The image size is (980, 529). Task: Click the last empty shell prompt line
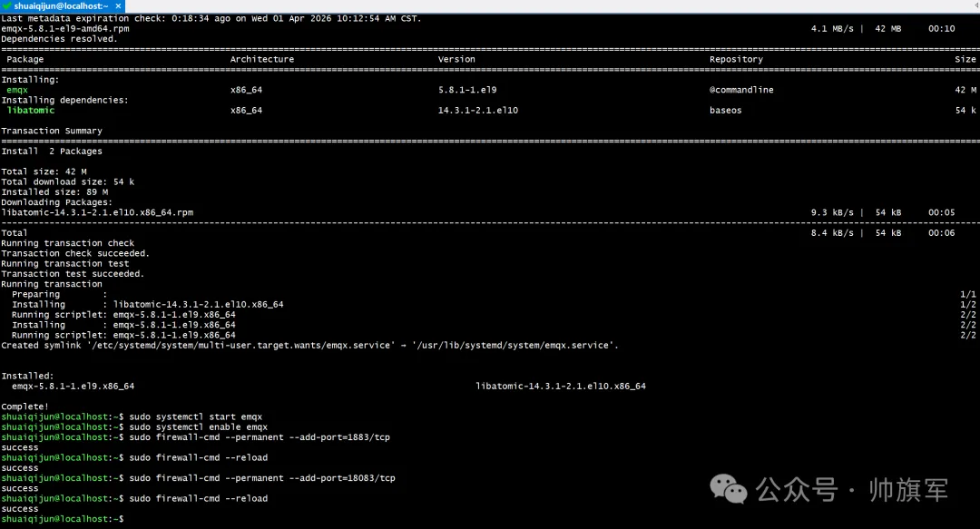(x=63, y=519)
